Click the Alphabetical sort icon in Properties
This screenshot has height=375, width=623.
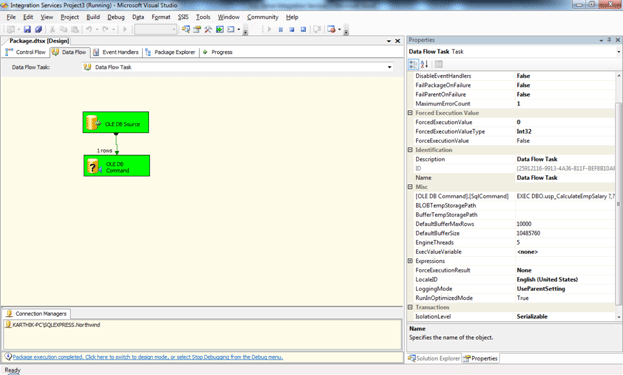coord(424,64)
